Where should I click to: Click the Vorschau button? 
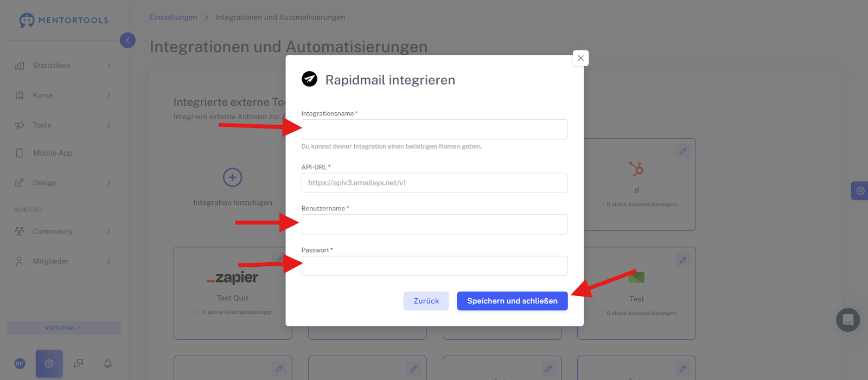point(63,328)
